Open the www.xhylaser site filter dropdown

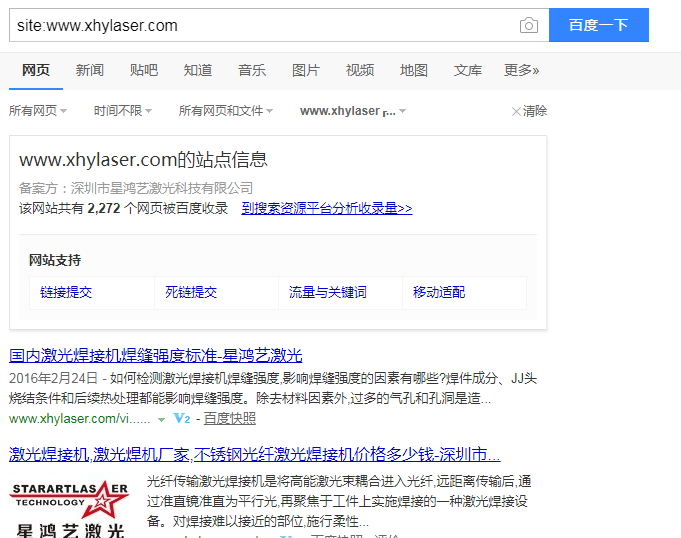(354, 111)
